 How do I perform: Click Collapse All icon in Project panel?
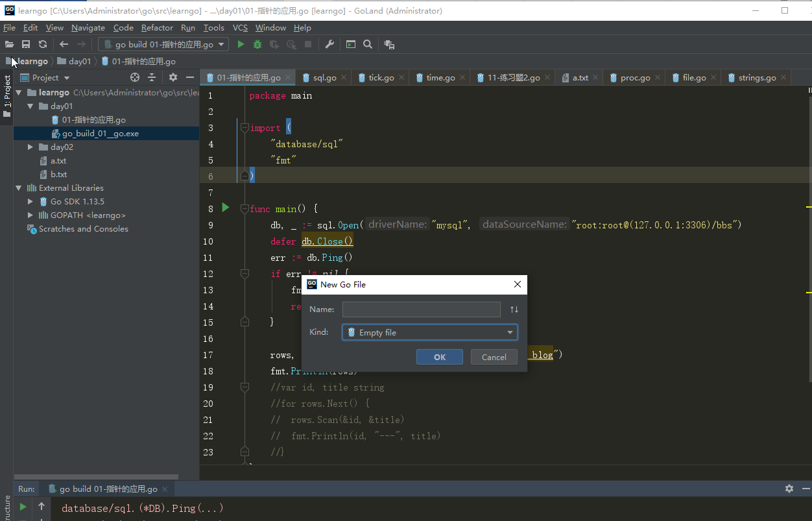(x=152, y=77)
